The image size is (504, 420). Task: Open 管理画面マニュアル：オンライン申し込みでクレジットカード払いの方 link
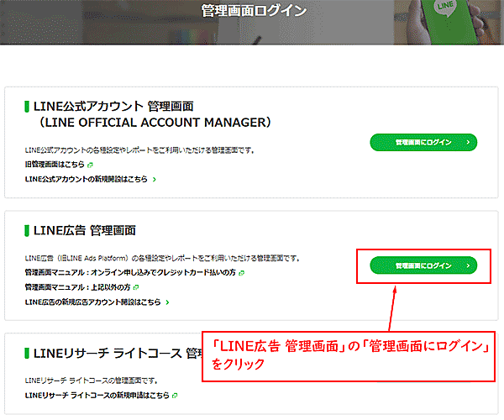pyautogui.click(x=130, y=272)
